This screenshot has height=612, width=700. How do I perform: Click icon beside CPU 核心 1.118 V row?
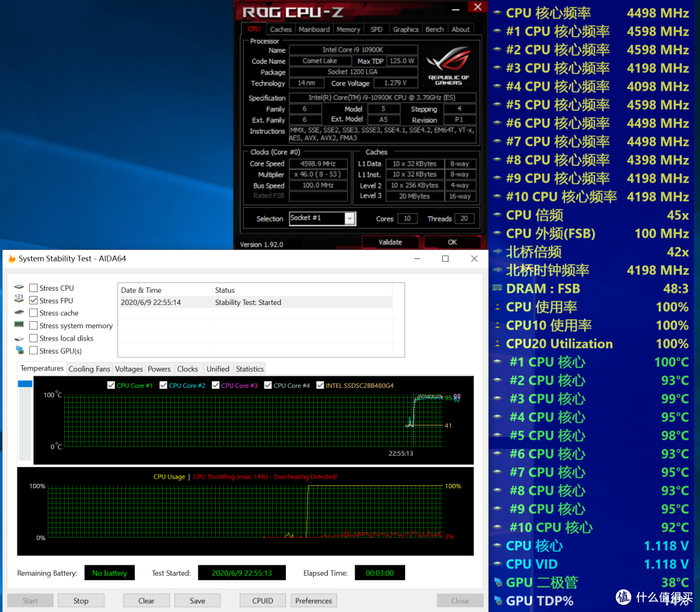pyautogui.click(x=497, y=545)
